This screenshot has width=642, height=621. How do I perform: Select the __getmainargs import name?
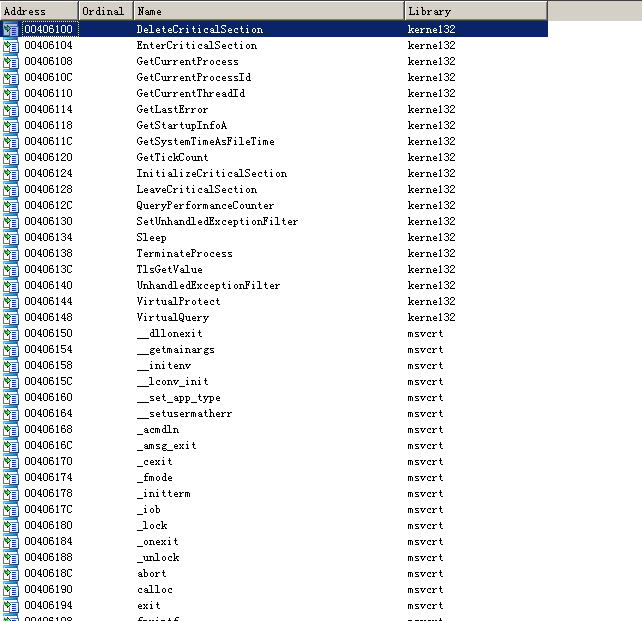176,350
